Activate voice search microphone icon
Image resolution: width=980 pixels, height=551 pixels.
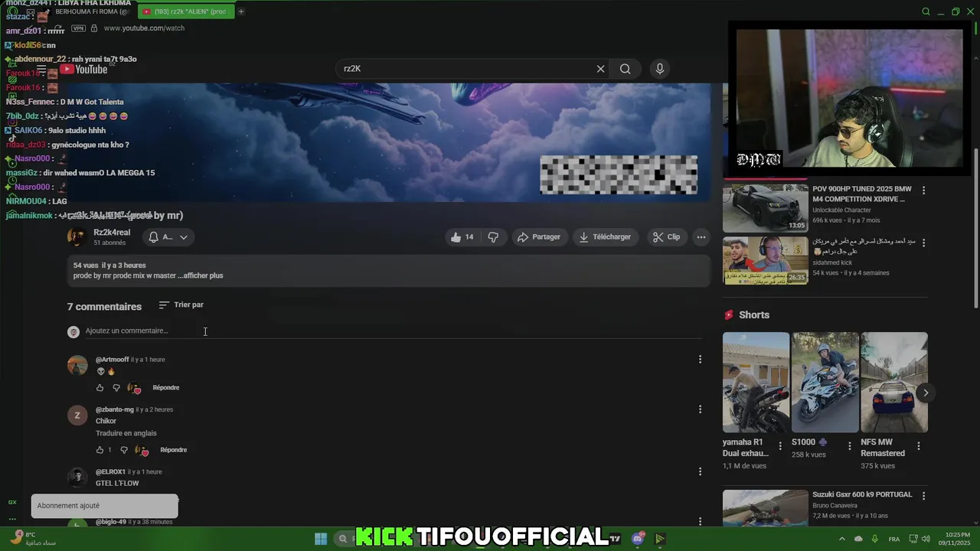coord(660,69)
